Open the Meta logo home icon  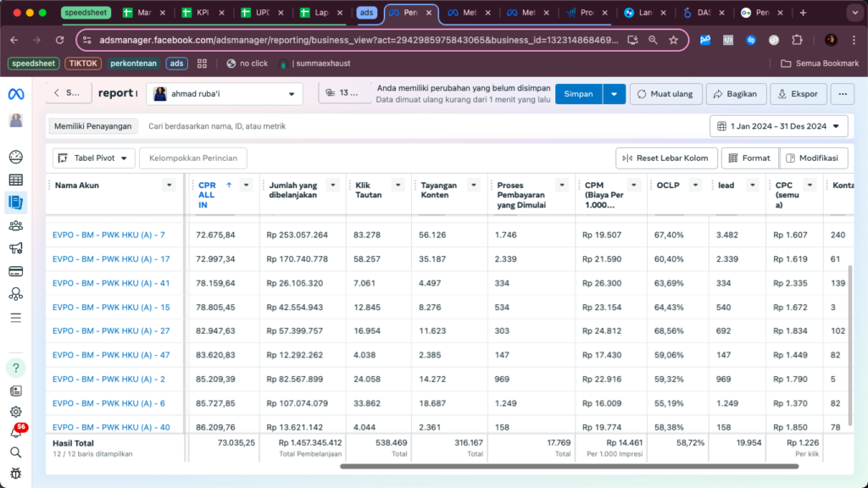tap(16, 94)
